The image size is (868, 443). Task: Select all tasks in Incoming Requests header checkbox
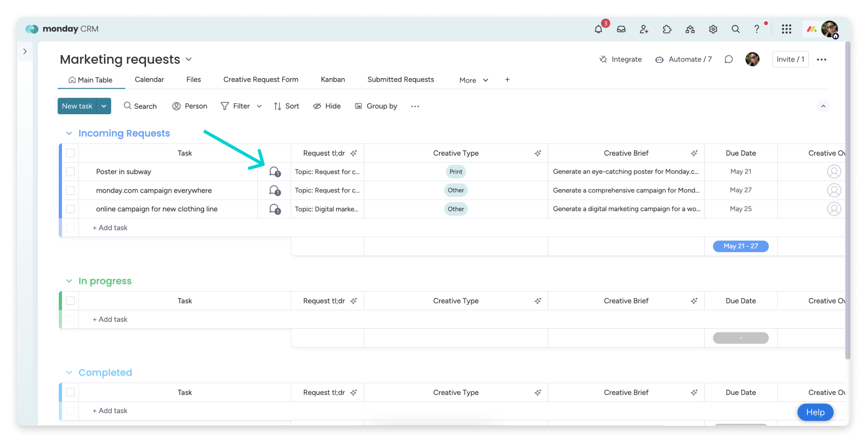[x=70, y=153]
